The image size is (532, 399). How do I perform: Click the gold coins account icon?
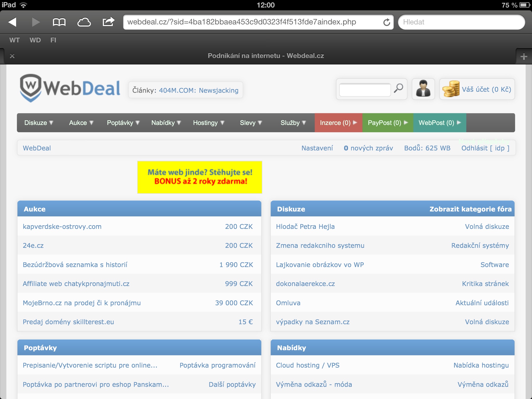click(451, 89)
